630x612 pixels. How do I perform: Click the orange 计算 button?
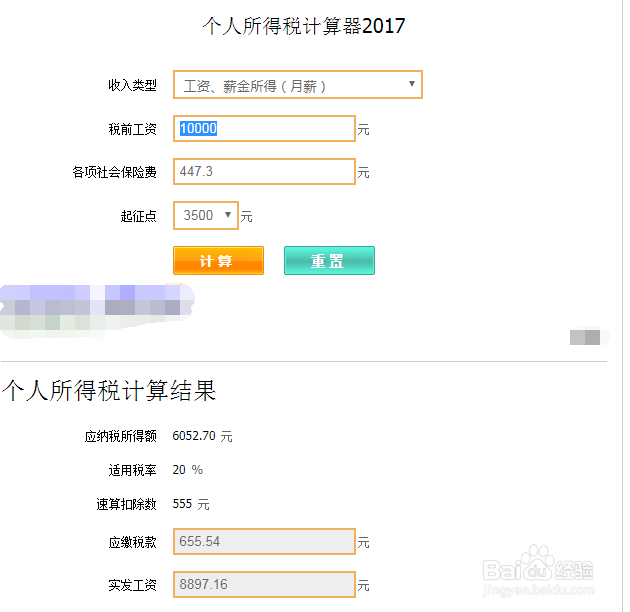point(218,261)
